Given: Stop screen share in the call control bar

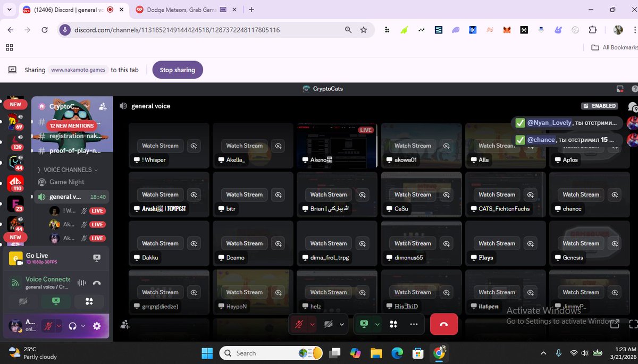Looking at the screenshot, I should click(x=364, y=324).
